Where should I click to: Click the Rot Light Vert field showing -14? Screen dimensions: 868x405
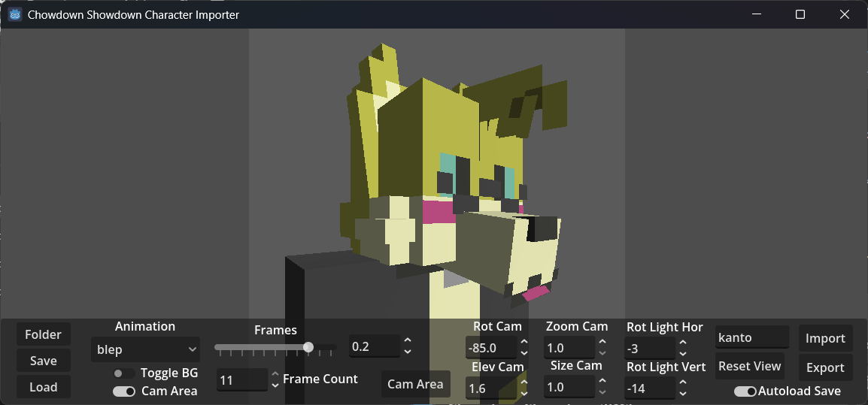tap(650, 388)
